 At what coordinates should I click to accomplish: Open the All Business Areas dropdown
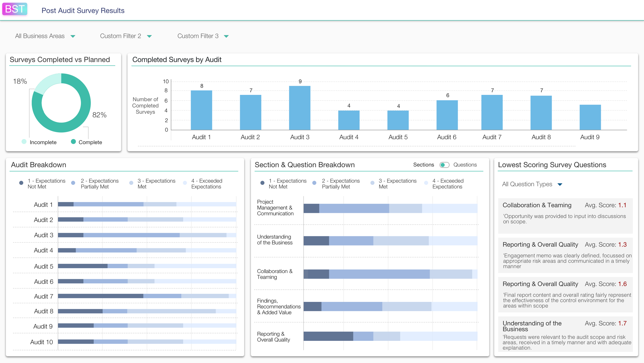[x=73, y=36]
